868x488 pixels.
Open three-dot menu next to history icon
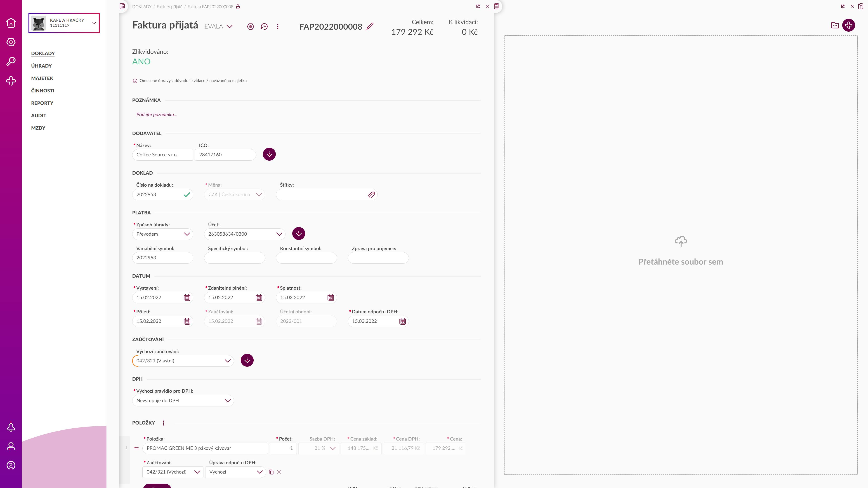point(278,27)
